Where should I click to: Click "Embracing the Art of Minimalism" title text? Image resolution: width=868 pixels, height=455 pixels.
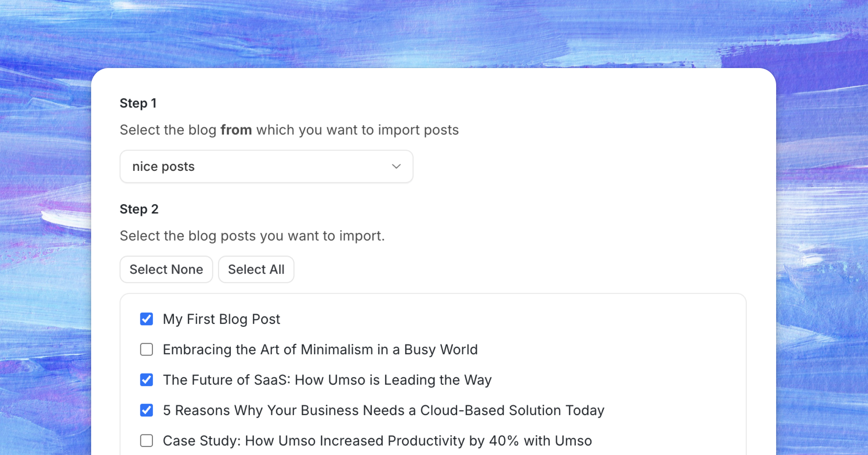coord(320,350)
